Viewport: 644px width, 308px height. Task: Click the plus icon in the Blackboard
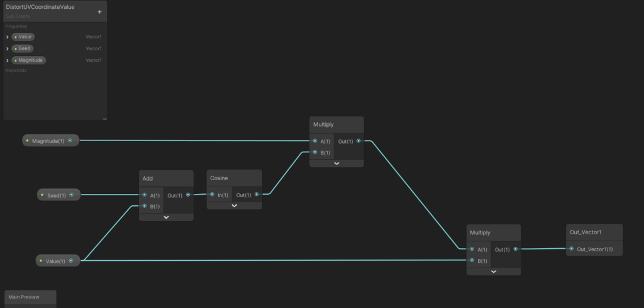tap(99, 12)
